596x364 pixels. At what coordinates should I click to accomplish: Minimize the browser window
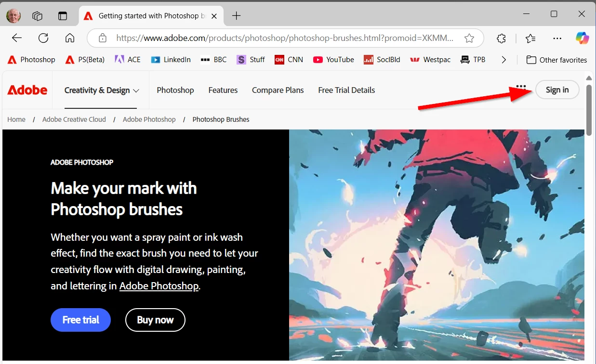pyautogui.click(x=527, y=14)
